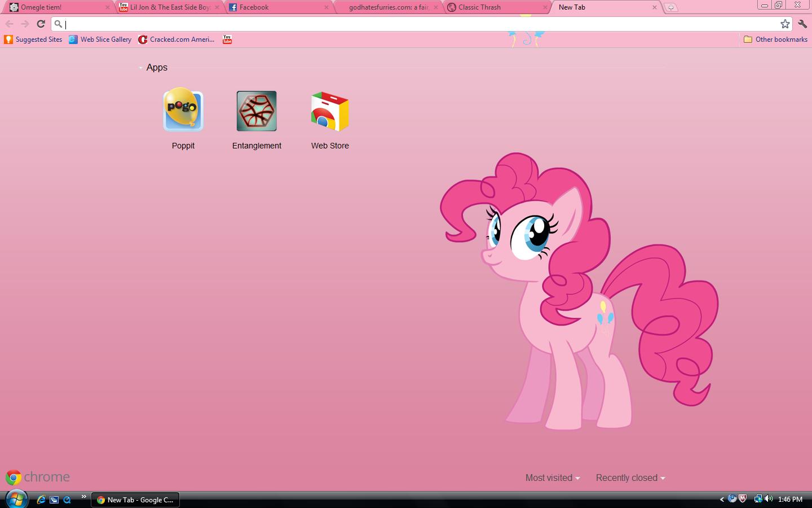Screen dimensions: 812x508
Task: Restore down the Chrome window
Action: pyautogui.click(x=778, y=5)
